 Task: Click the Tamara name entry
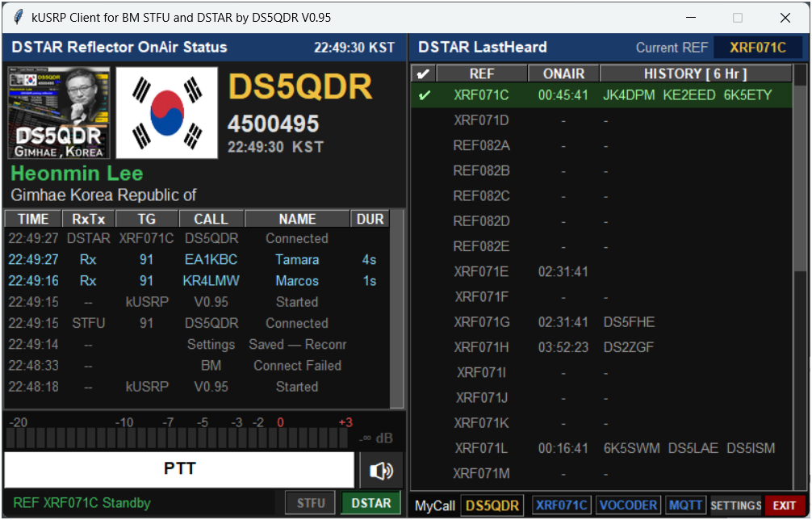point(297,259)
